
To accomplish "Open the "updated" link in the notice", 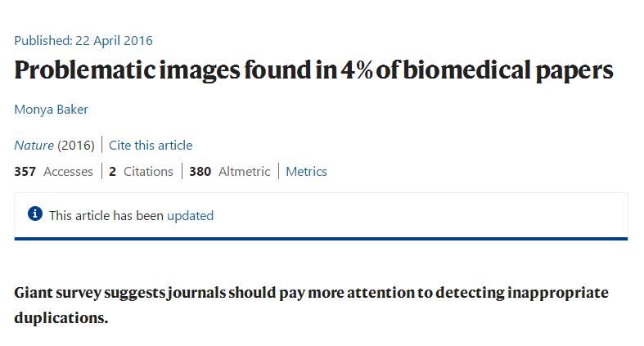I will tap(190, 215).
